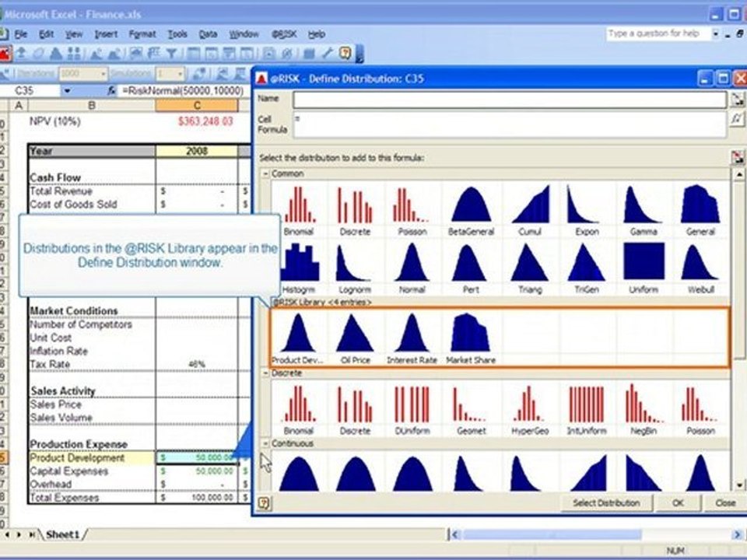Choose the Pert distribution thumbnail
The width and height of the screenshot is (747, 560).
tap(471, 268)
